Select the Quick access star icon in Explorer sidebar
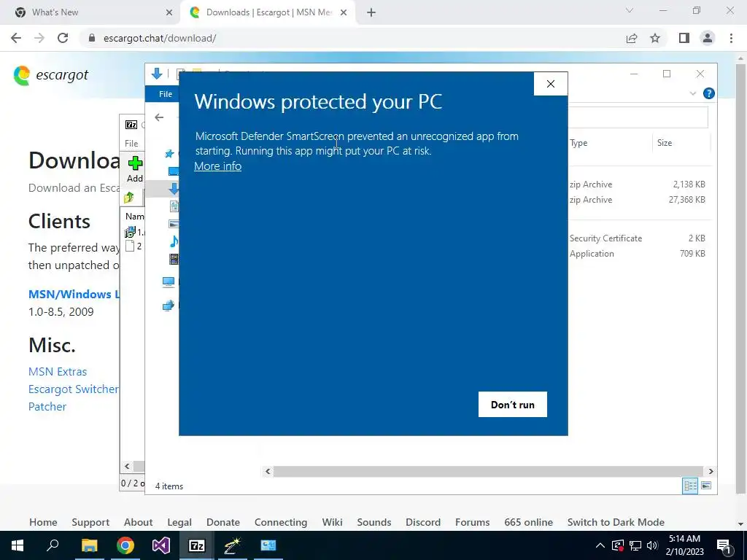 click(x=169, y=153)
